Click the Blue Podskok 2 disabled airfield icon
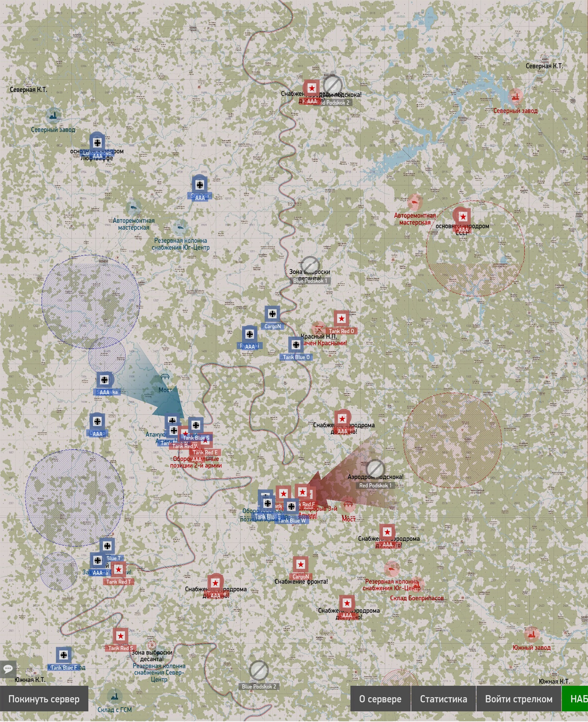This screenshot has height=722, width=588. 259,671
